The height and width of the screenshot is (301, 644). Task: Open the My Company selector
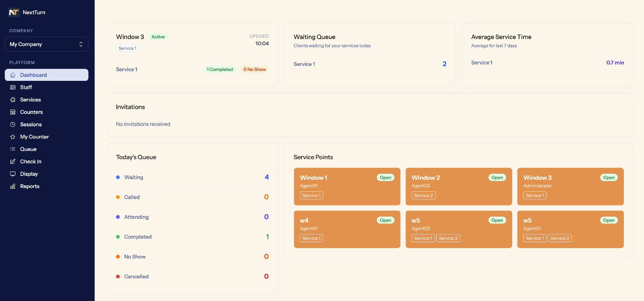pyautogui.click(x=46, y=44)
